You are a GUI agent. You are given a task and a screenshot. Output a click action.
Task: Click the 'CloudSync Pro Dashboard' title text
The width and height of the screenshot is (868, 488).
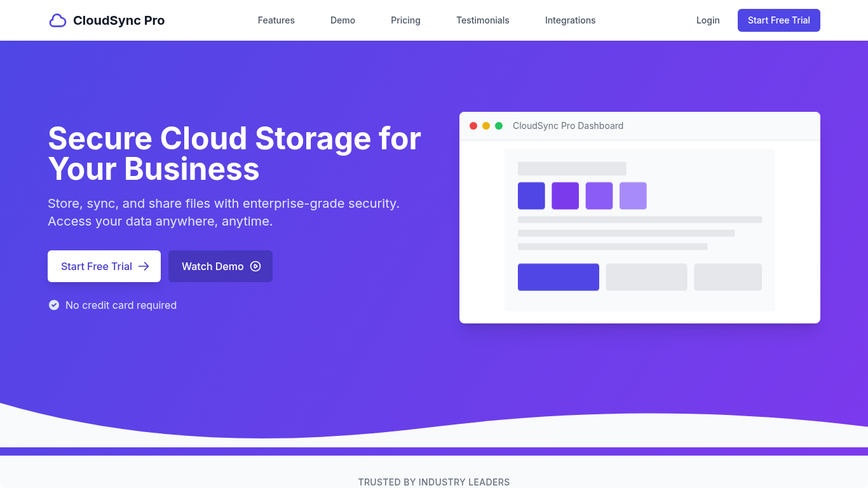tap(568, 126)
